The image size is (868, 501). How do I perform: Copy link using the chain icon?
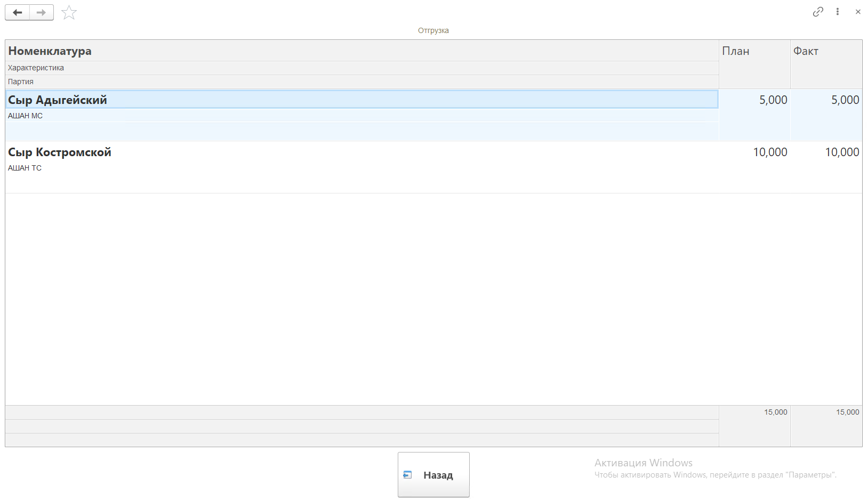818,12
